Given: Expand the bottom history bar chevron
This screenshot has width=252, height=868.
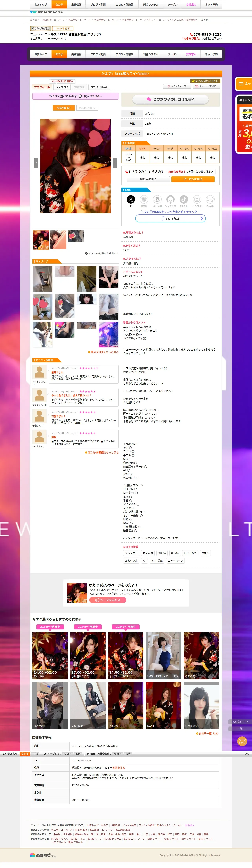Looking at the screenshot, I should tap(247, 754).
